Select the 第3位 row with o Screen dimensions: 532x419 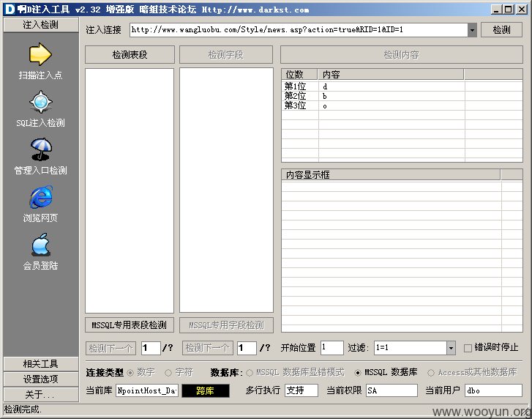click(402, 105)
